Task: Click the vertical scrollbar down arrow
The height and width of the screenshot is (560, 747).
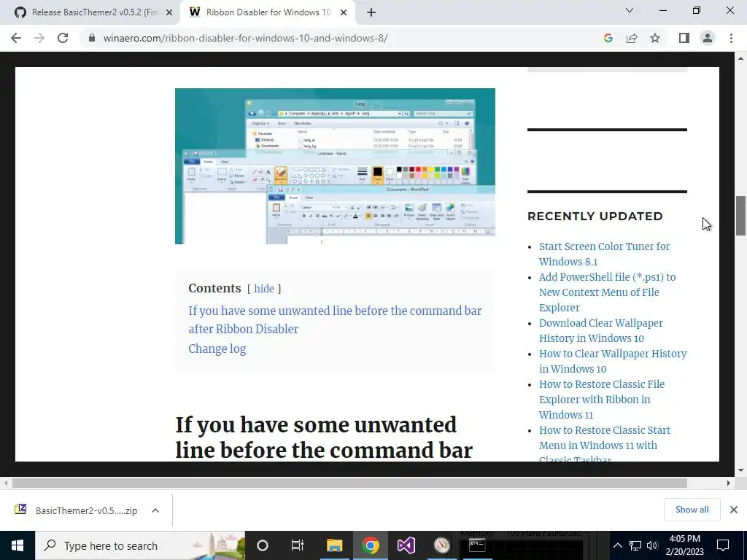Action: [740, 470]
